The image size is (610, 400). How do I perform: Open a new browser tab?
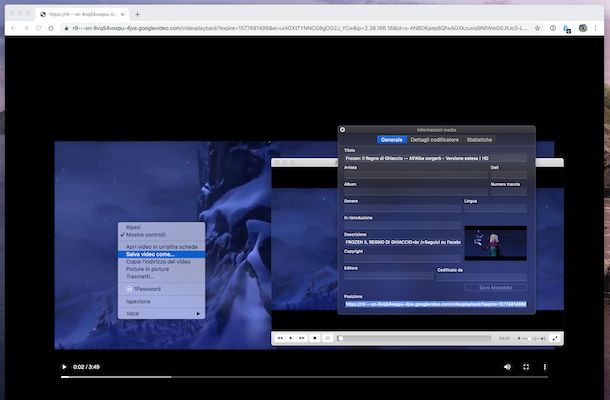pos(137,14)
